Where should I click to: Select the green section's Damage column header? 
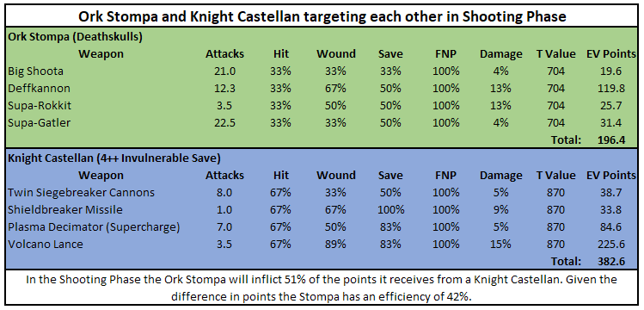click(500, 54)
